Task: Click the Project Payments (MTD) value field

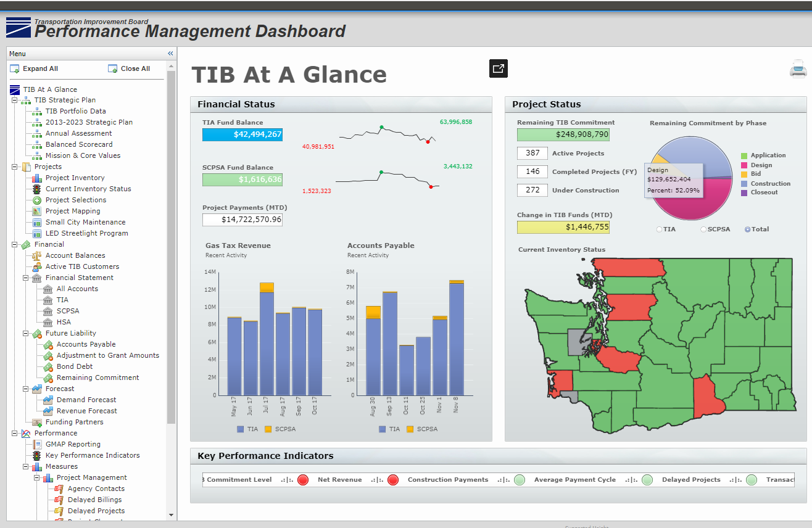Action: click(x=242, y=220)
